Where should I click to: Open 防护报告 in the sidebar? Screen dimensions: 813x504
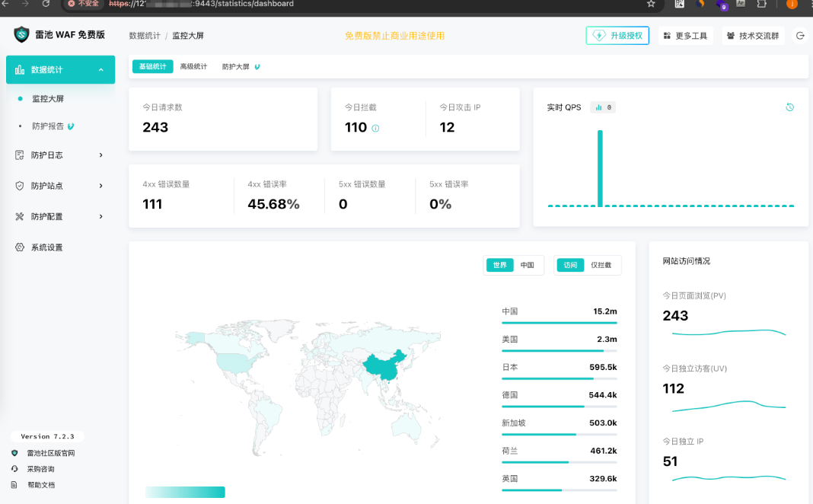tap(48, 126)
